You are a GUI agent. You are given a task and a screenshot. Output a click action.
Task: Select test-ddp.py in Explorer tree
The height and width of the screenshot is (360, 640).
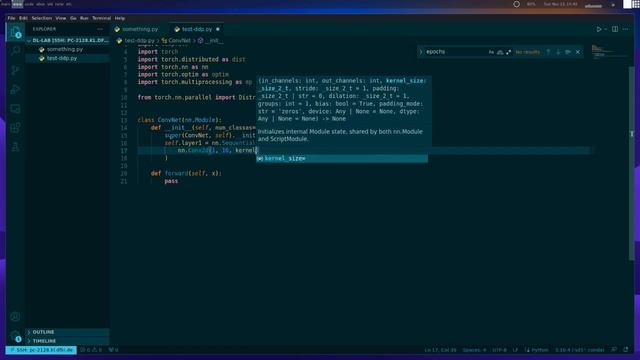tap(68, 58)
